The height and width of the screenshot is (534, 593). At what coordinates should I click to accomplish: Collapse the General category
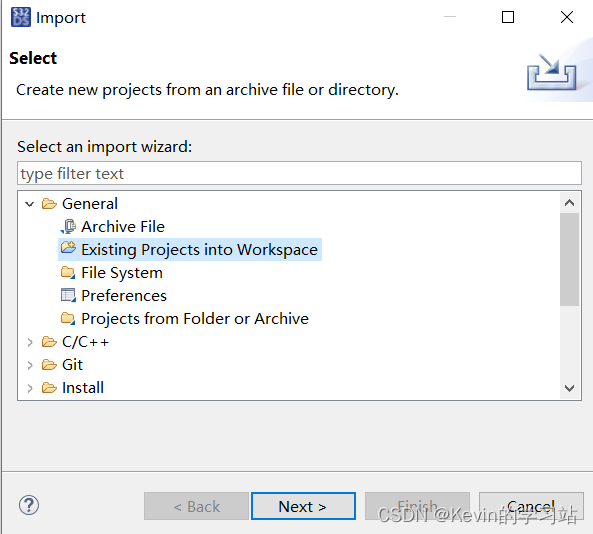pyautogui.click(x=29, y=204)
